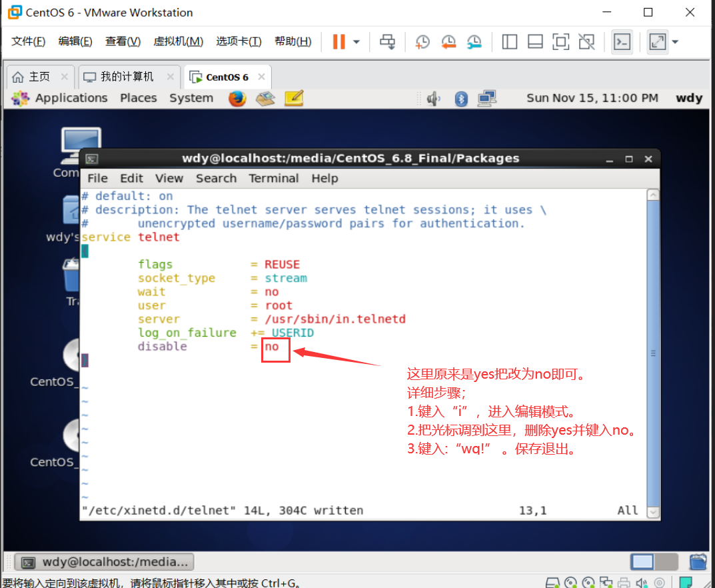
Task: Click the VMware sound card status icon
Action: [642, 583]
